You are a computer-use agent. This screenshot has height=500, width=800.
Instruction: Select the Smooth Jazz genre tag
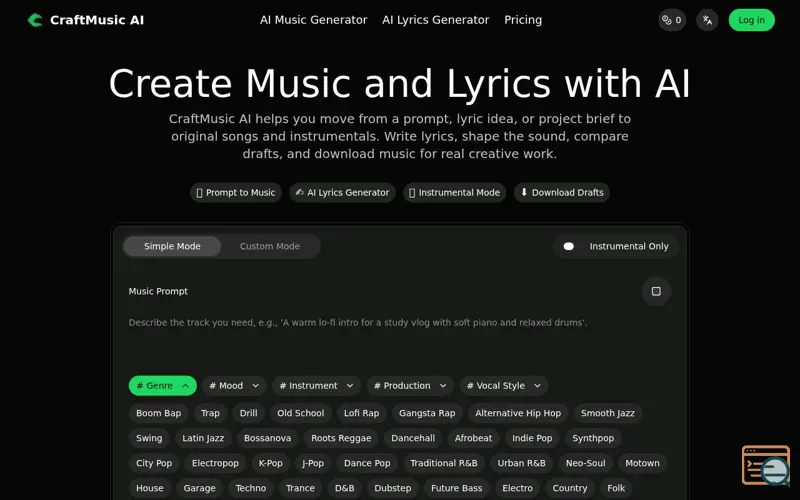[x=608, y=413]
